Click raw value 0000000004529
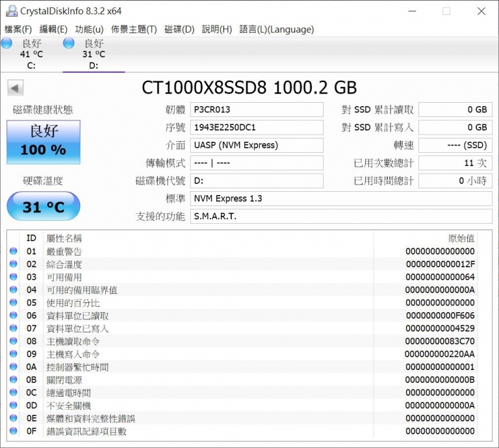The height and width of the screenshot is (448, 499). (x=440, y=328)
